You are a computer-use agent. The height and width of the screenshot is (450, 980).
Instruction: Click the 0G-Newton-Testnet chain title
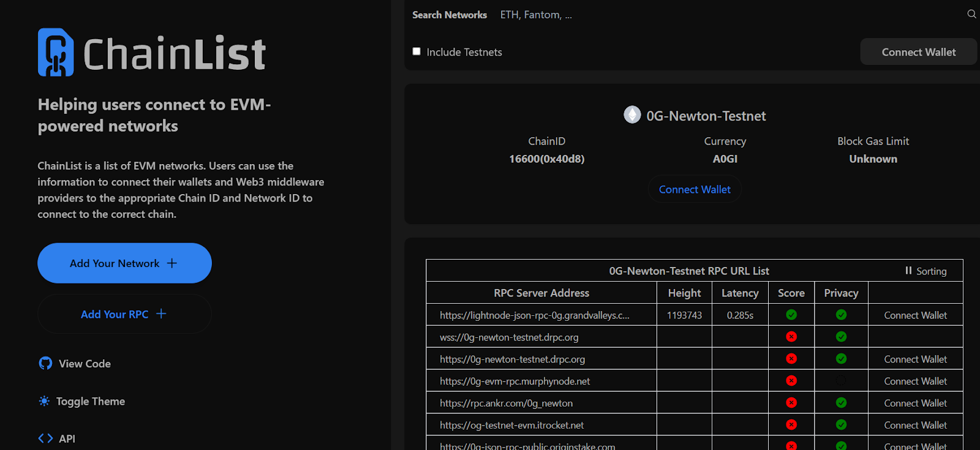click(x=706, y=116)
